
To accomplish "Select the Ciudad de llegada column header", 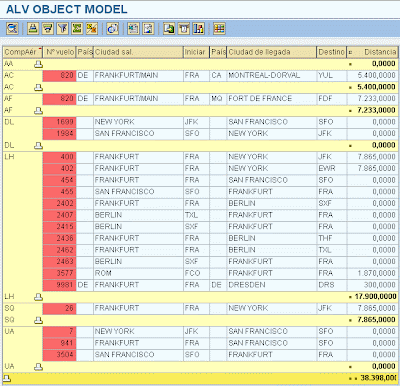I will coord(271,52).
